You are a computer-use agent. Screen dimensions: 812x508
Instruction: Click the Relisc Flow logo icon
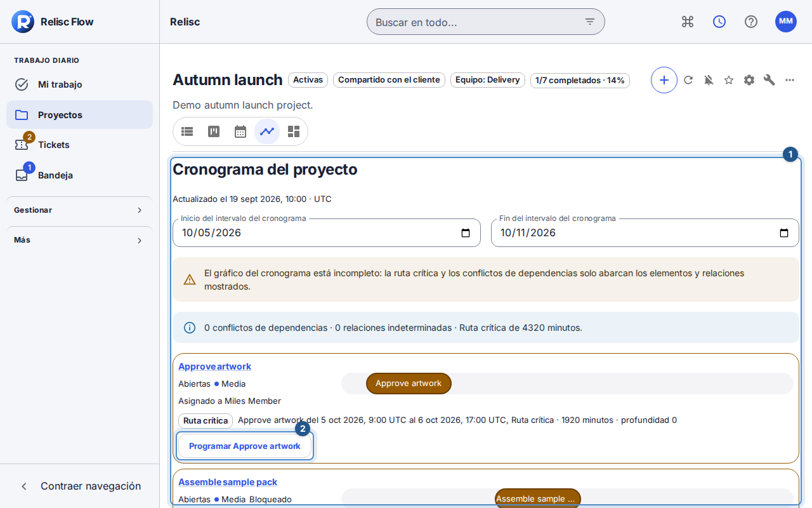pos(23,22)
